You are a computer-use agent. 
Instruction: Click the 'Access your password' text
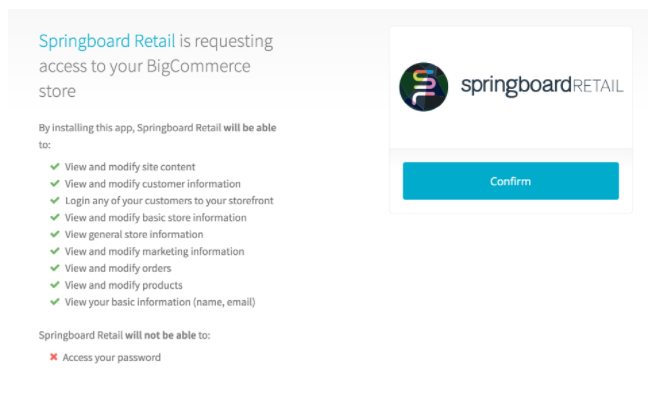pos(111,357)
